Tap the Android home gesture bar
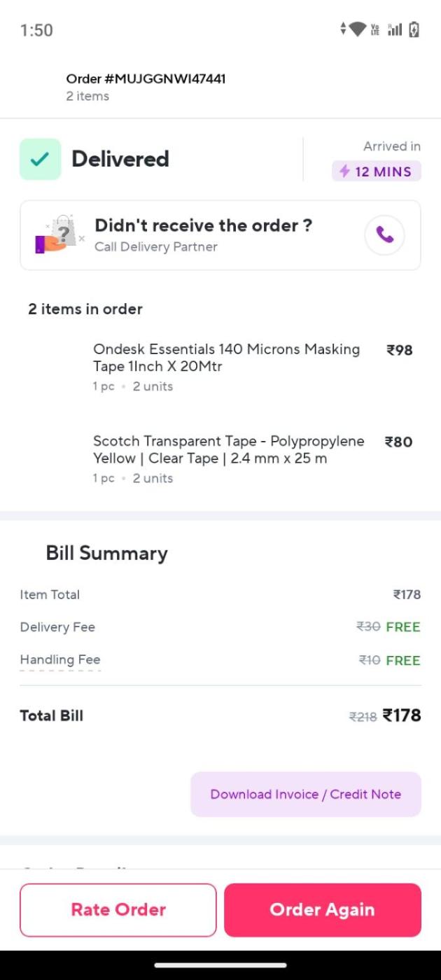Screen dimensions: 441x980 [x=220, y=966]
